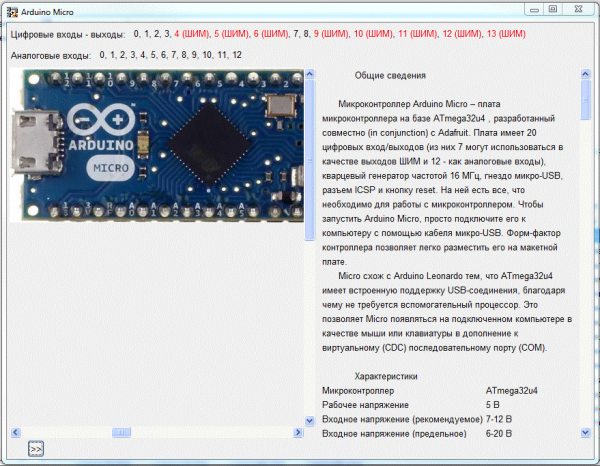Click the image panel vertical scrollbar thumb
Screen dimensions: 600x466
pyautogui.click(x=310, y=160)
